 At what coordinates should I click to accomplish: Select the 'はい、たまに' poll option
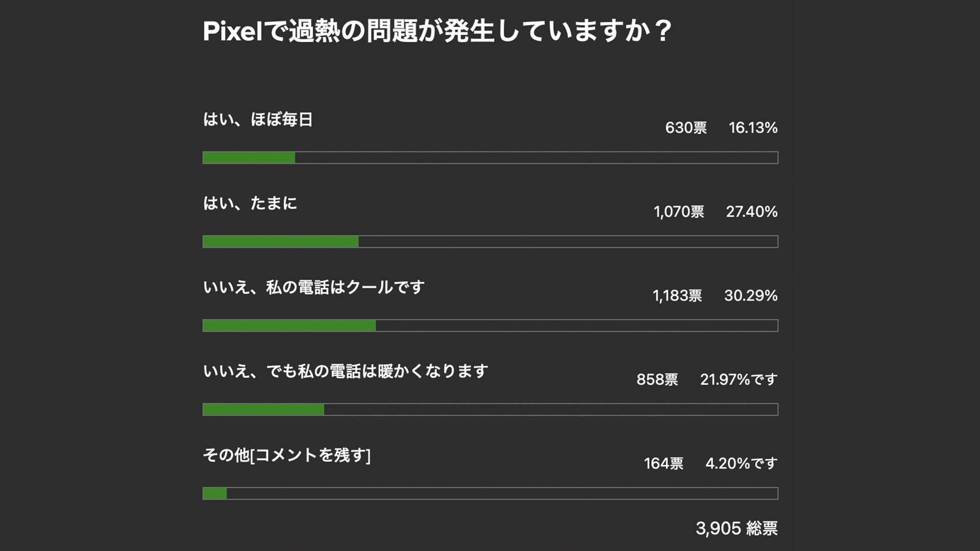point(250,204)
